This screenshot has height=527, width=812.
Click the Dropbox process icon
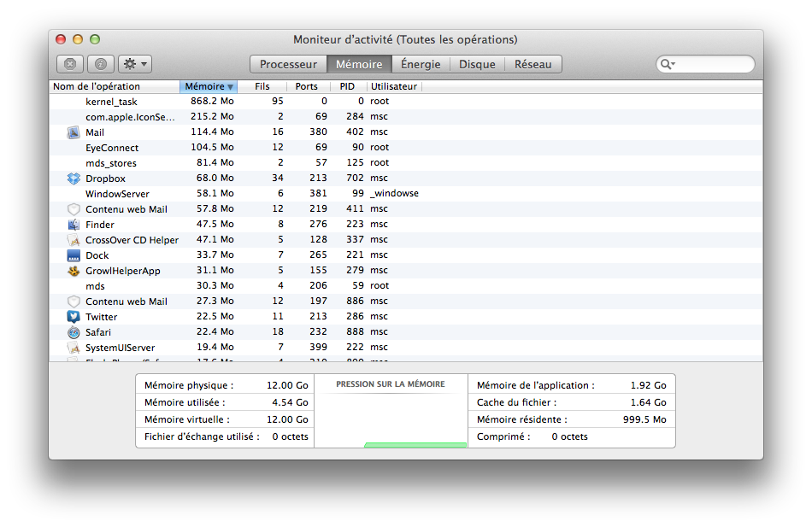pos(74,179)
